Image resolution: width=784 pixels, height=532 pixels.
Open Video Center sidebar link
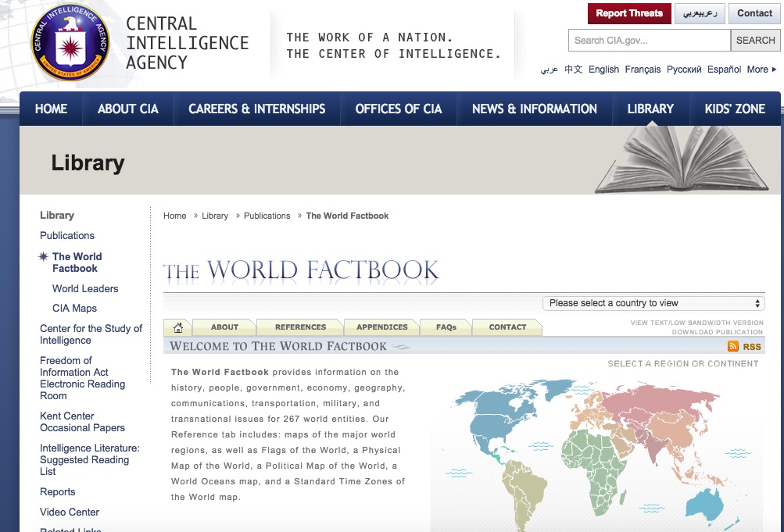(70, 512)
